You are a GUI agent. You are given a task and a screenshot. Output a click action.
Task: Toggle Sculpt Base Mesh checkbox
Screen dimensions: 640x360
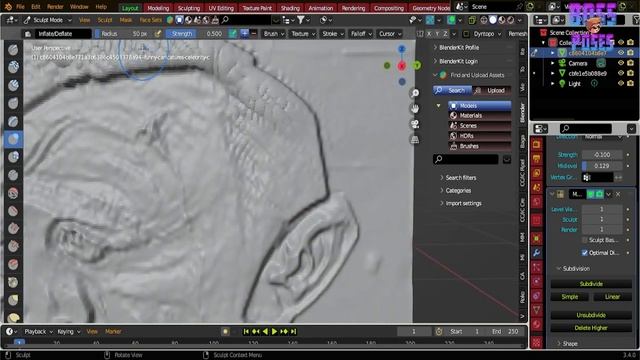pyautogui.click(x=584, y=240)
